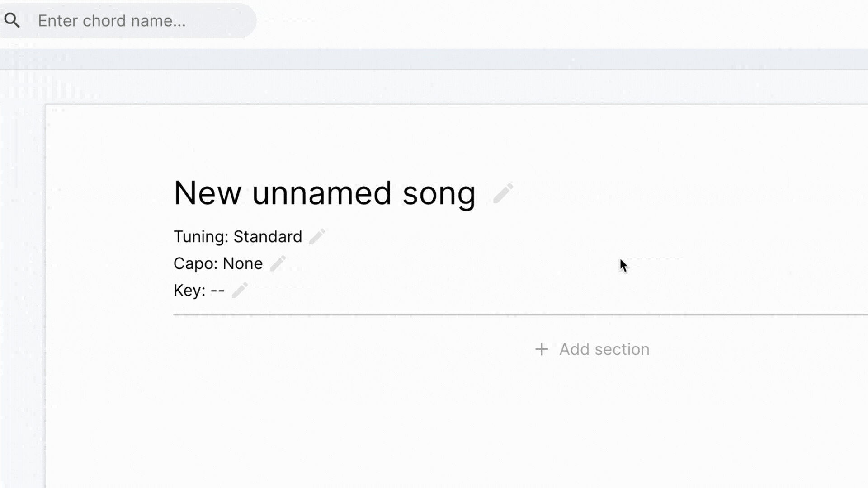The width and height of the screenshot is (868, 488).
Task: Click the magnifier search icon
Action: [12, 21]
